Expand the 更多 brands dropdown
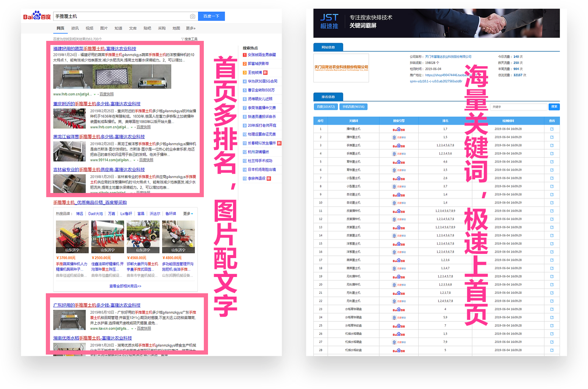 click(x=188, y=214)
